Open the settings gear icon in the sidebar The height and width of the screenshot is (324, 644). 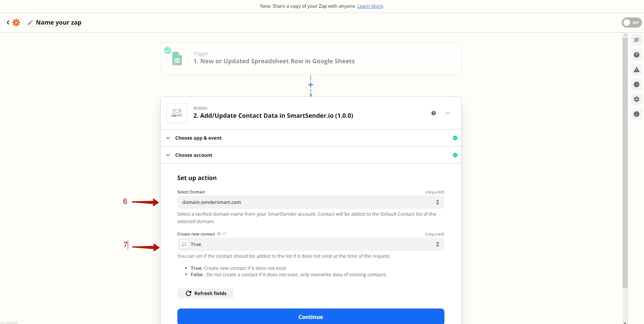point(636,99)
